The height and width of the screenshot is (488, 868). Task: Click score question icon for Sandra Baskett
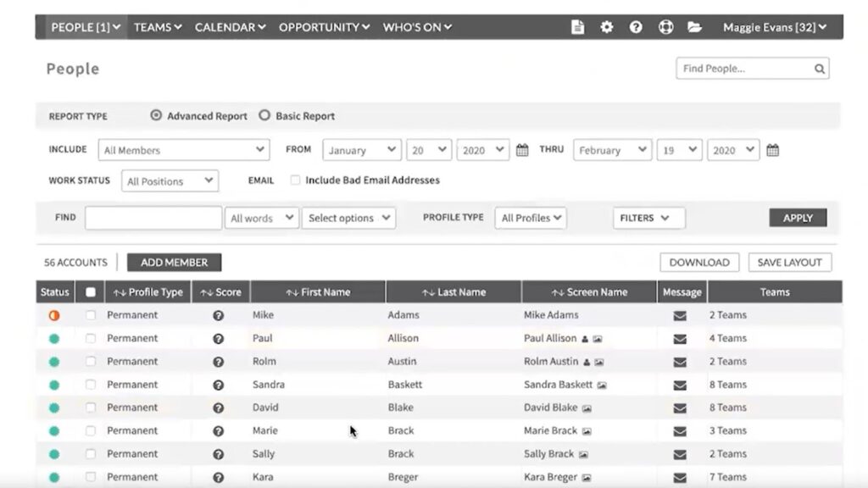219,385
